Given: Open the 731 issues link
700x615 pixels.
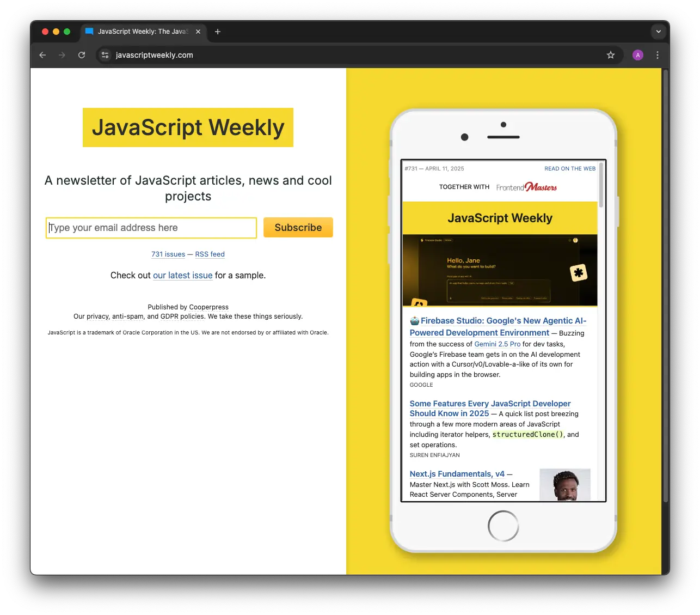Looking at the screenshot, I should 168,254.
